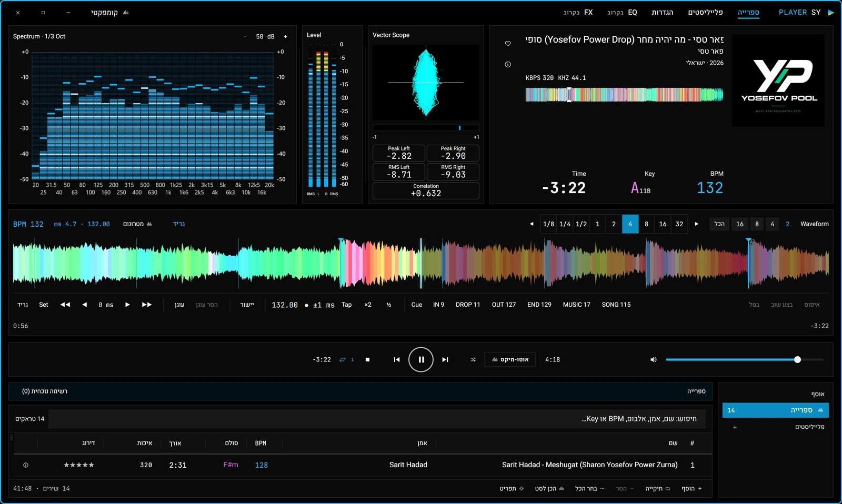Fast forward grid with double-right arrows
The height and width of the screenshot is (504, 842).
(147, 305)
